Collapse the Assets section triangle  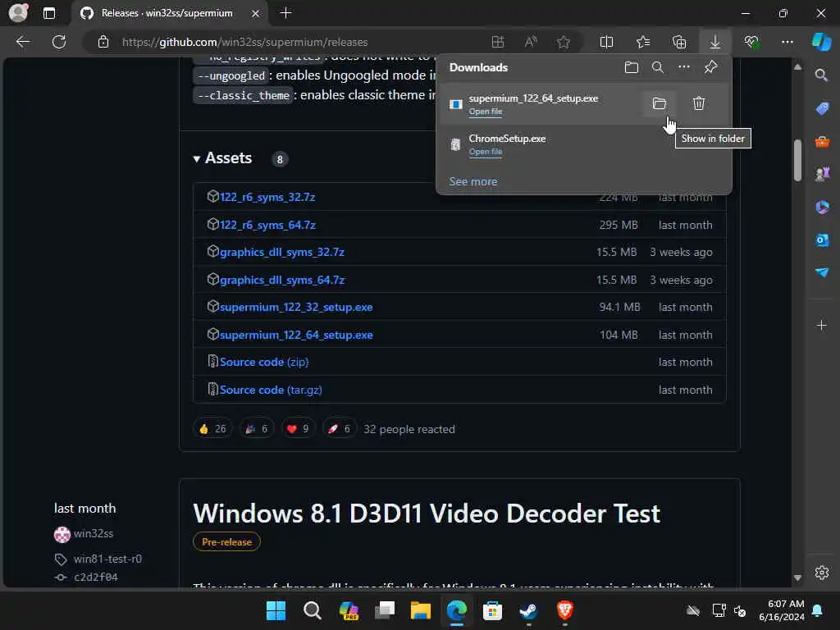pos(197,158)
